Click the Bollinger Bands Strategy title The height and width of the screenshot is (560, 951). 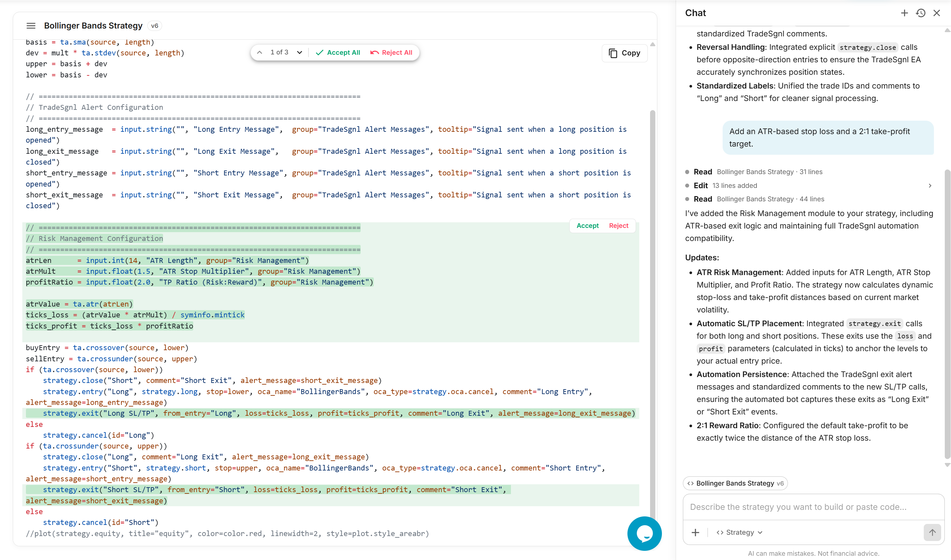click(x=93, y=26)
